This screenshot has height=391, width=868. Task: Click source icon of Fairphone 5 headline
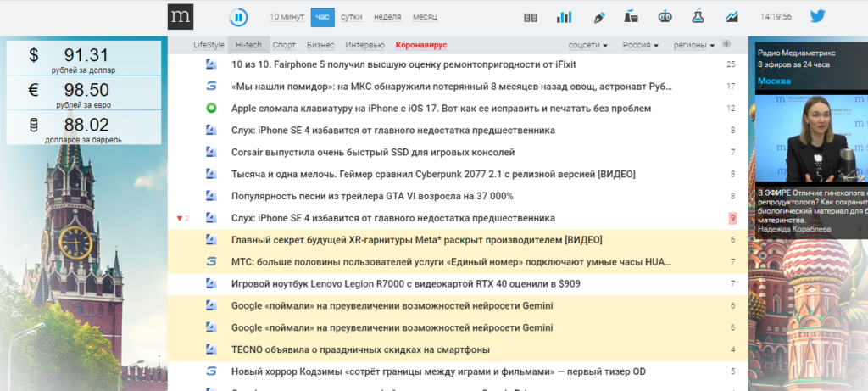pyautogui.click(x=211, y=64)
